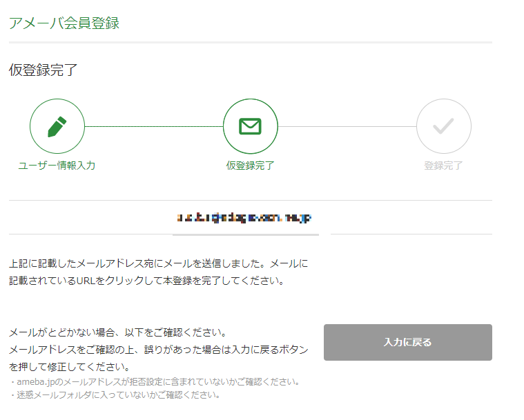
Task: Click the envelope provisional registration icon
Action: coord(251,126)
